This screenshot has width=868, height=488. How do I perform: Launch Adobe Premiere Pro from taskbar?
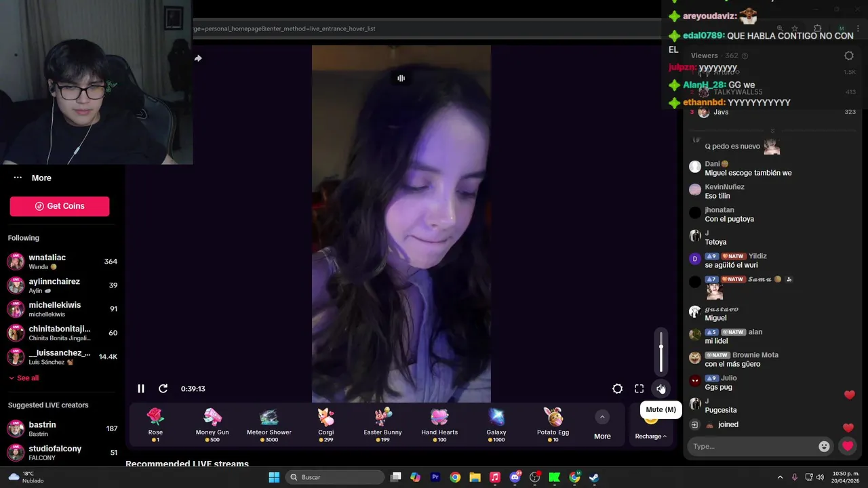(x=435, y=477)
